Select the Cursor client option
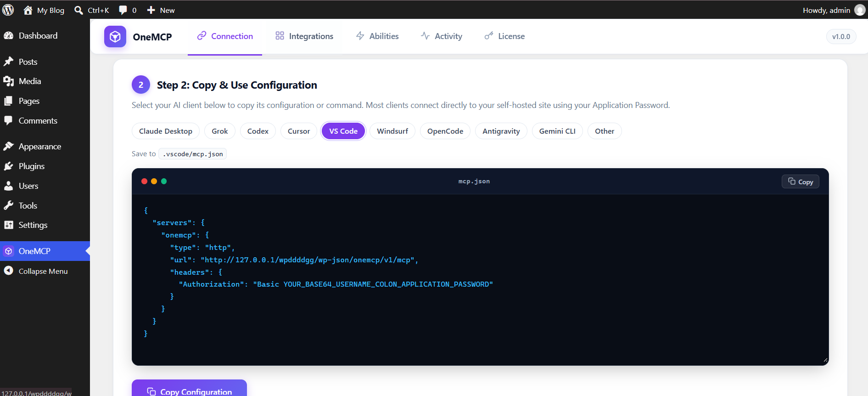Viewport: 868px width, 396px height. 299,131
